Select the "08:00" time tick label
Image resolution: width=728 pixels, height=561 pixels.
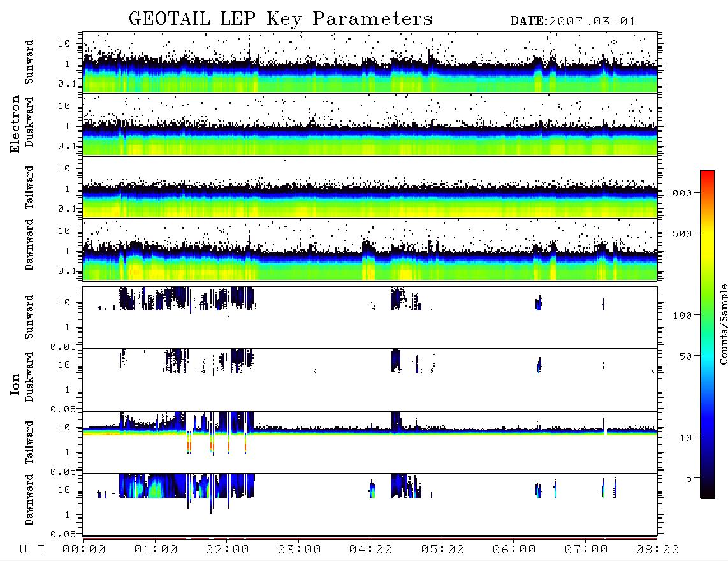coord(657,550)
